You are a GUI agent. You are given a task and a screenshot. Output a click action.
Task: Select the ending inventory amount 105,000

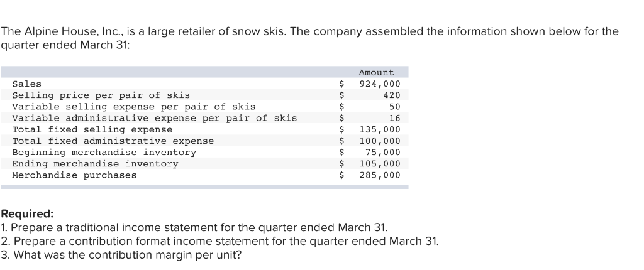pos(379,163)
